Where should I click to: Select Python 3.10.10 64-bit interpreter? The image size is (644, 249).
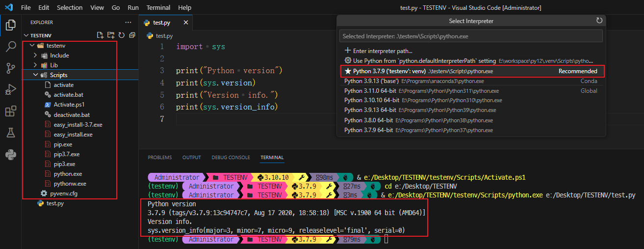471,100
